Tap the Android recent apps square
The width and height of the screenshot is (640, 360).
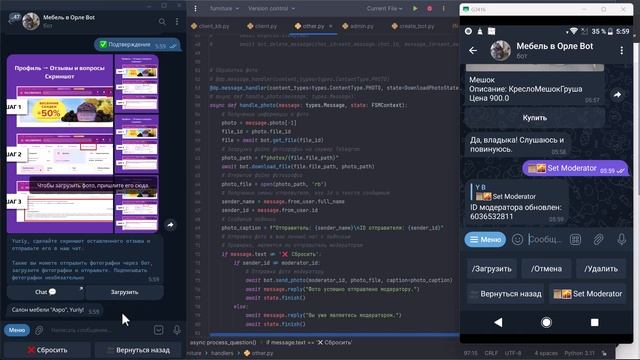(595, 322)
